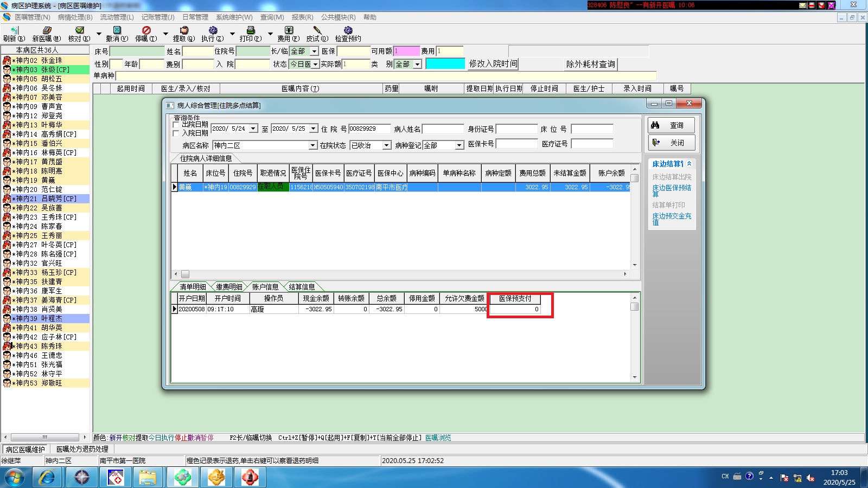Click the 床边医保预结算 link
868x488 pixels.
672,191
